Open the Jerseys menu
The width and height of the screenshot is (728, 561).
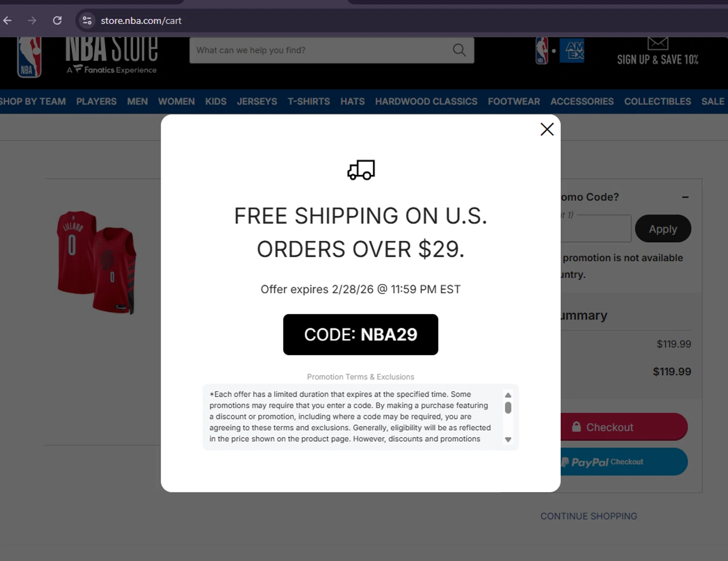[257, 102]
